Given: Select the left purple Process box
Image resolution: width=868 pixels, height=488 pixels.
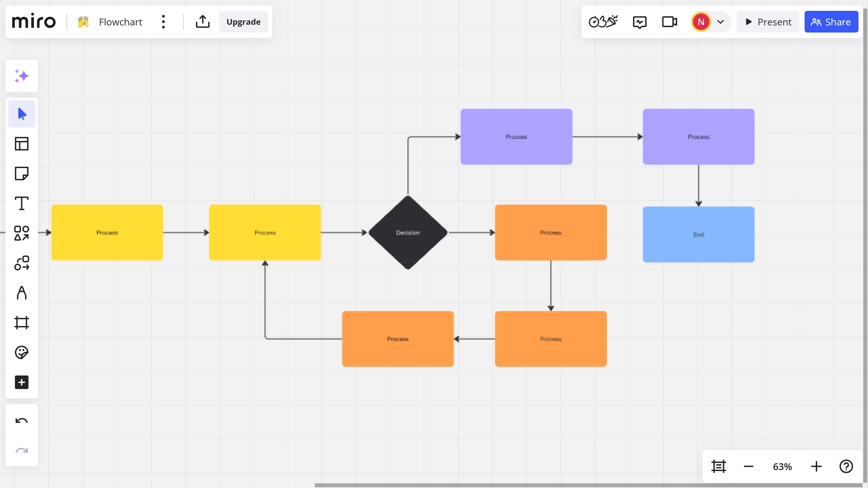Looking at the screenshot, I should point(516,137).
